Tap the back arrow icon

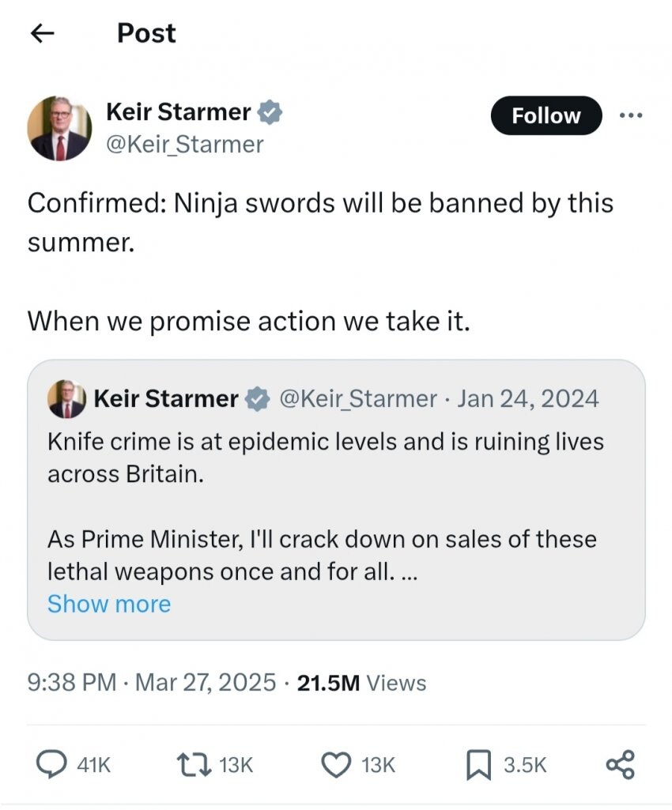pos(42,33)
